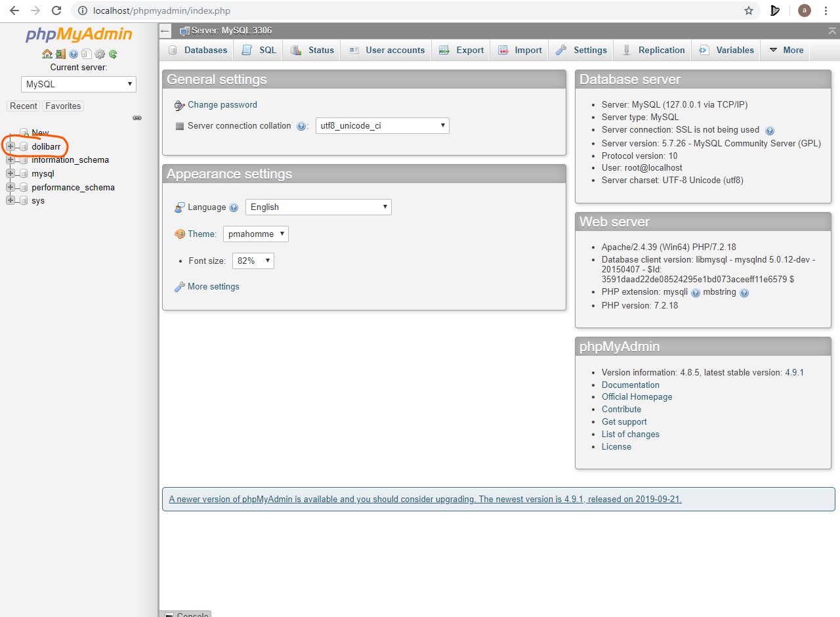Open the Export tab
Viewport: 840px width, 617px height.
pyautogui.click(x=461, y=50)
